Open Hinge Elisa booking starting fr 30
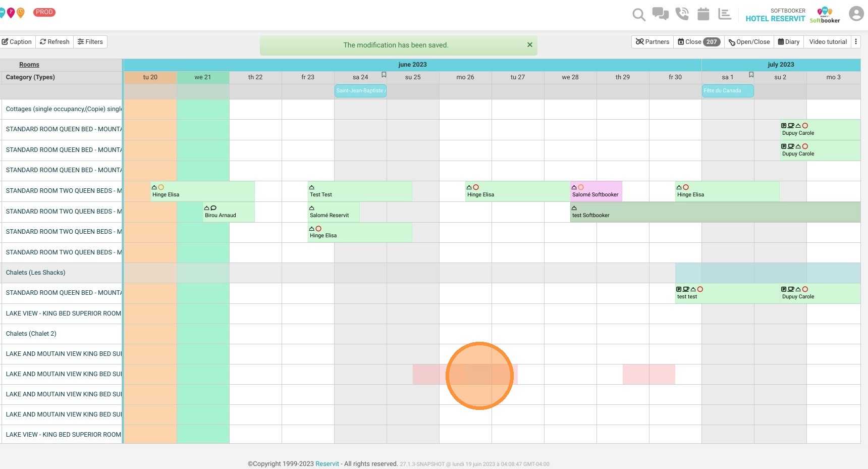Screen dimensions: 868x469 pos(727,191)
